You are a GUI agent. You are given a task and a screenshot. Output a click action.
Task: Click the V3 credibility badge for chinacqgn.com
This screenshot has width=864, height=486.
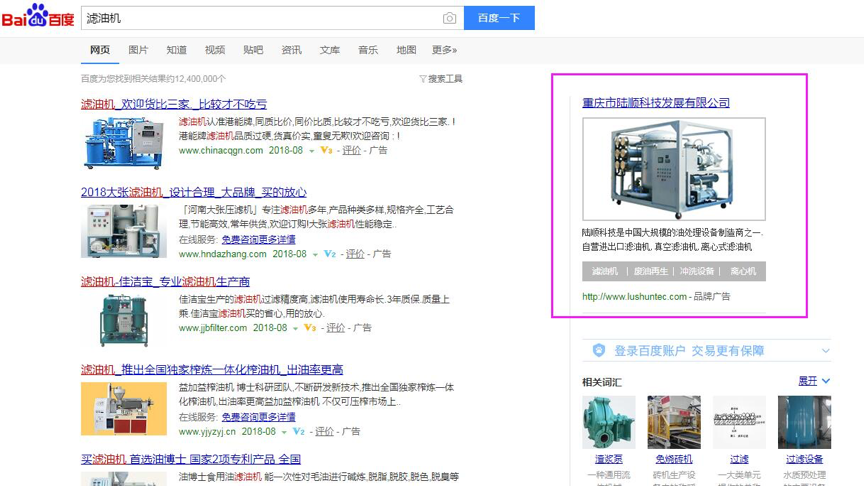click(325, 151)
